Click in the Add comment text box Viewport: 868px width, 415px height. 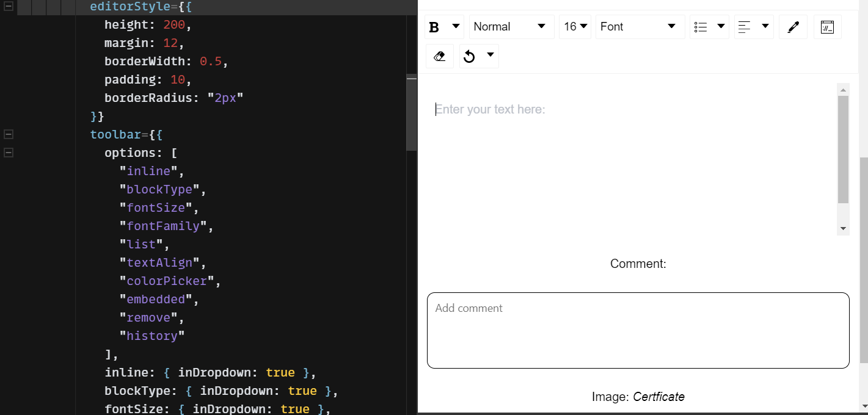click(638, 330)
